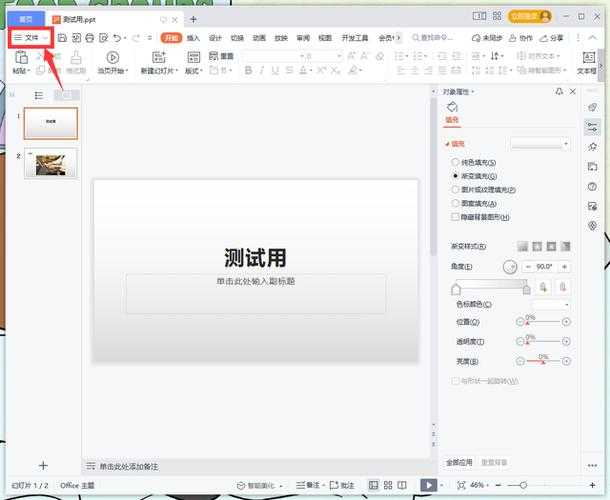The width and height of the screenshot is (610, 500).
Task: Click the 协作 (Collaborate) button
Action: tap(521, 38)
